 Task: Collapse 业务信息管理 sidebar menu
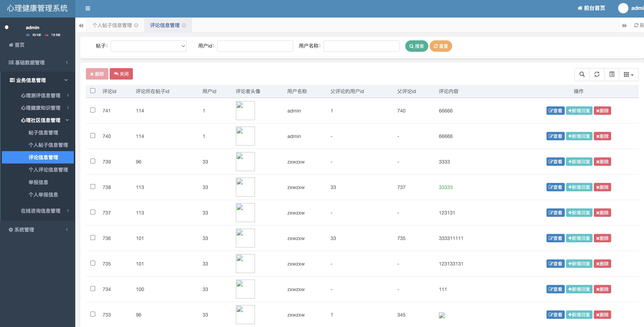point(37,80)
